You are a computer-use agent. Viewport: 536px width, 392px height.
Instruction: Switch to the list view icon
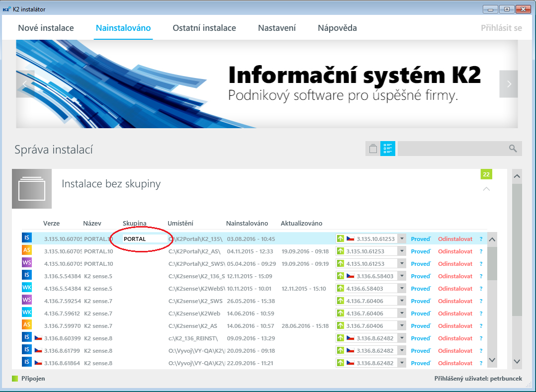point(388,149)
